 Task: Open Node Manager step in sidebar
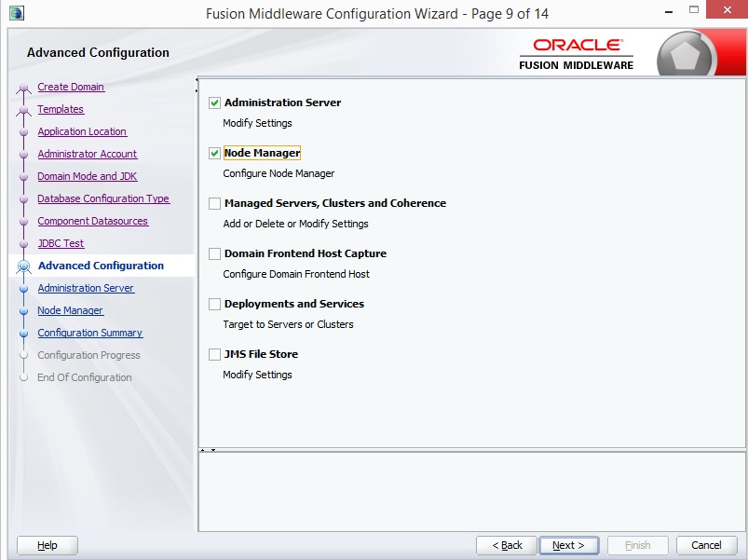tap(71, 310)
